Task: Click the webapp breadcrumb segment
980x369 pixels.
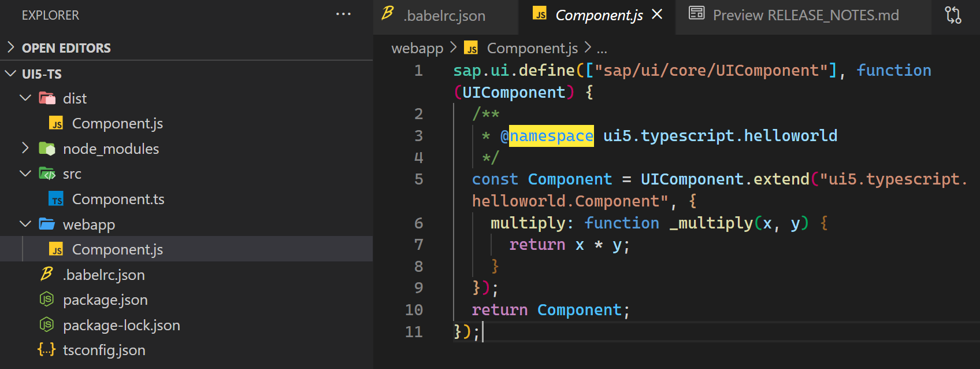Action: [x=417, y=49]
